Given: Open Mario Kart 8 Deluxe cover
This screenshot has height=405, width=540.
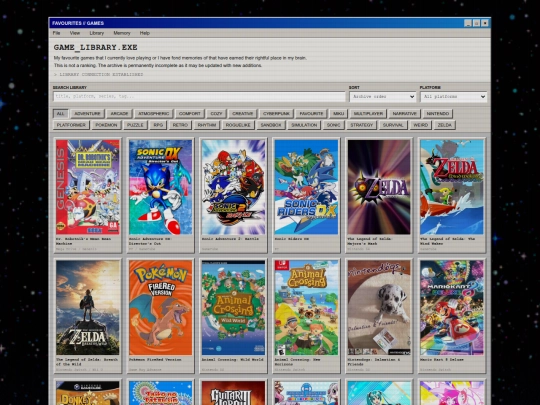Looking at the screenshot, I should (x=452, y=308).
